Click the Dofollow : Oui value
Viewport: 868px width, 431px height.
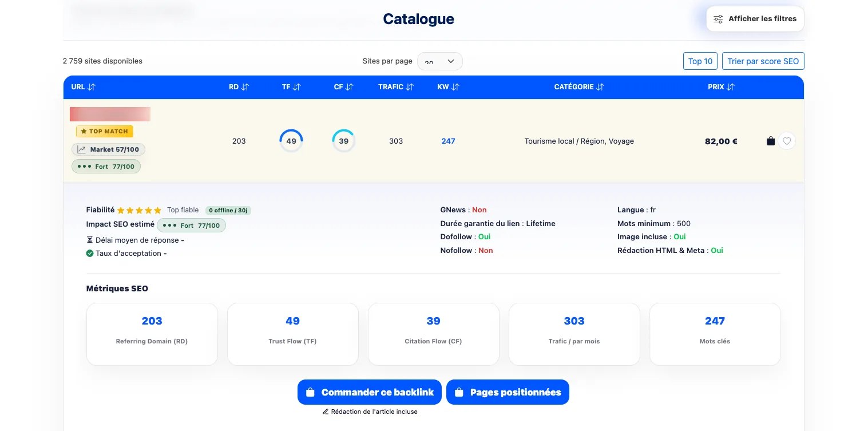[x=484, y=236]
